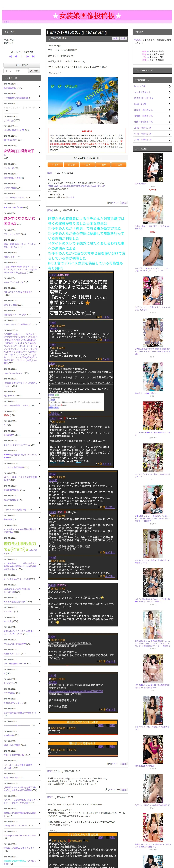The image size is (174, 868).
Task: Go to previous thread page arrow
Action: pos(16,57)
